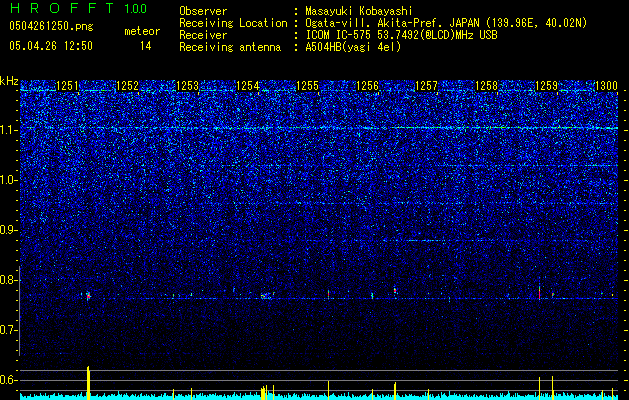
Task: Click the tallest yellow spike in the power graph
Action: coord(88,382)
